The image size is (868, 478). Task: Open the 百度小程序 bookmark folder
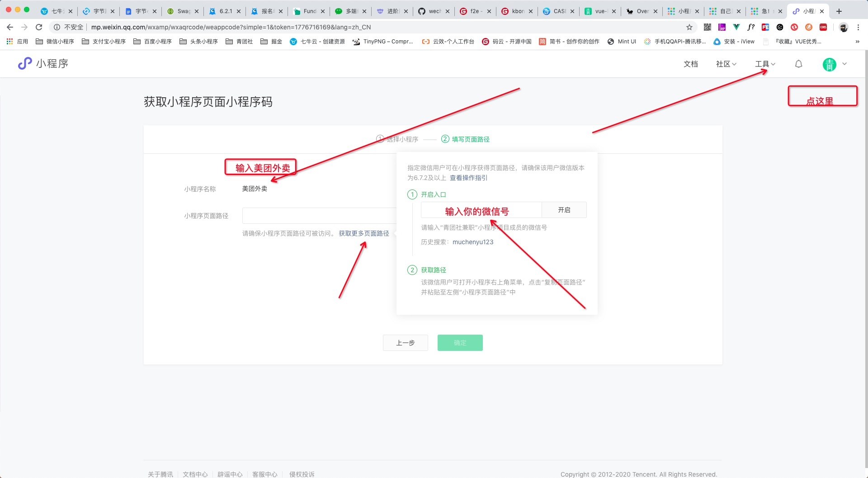(x=153, y=42)
